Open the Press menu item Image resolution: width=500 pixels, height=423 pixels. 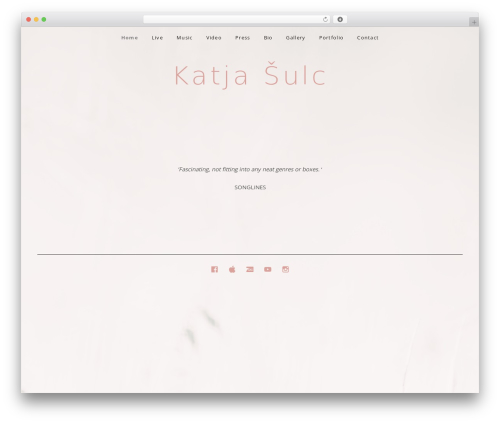click(242, 38)
